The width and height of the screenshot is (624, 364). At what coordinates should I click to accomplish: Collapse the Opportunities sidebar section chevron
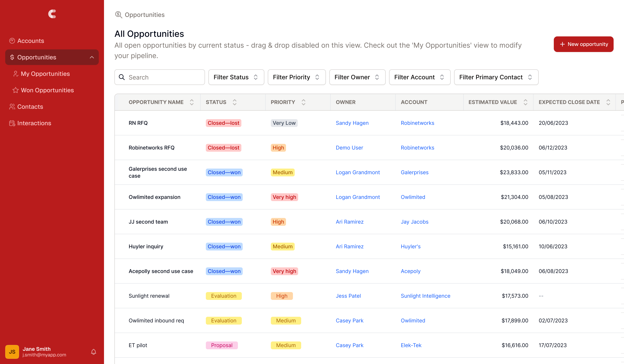[x=92, y=57]
